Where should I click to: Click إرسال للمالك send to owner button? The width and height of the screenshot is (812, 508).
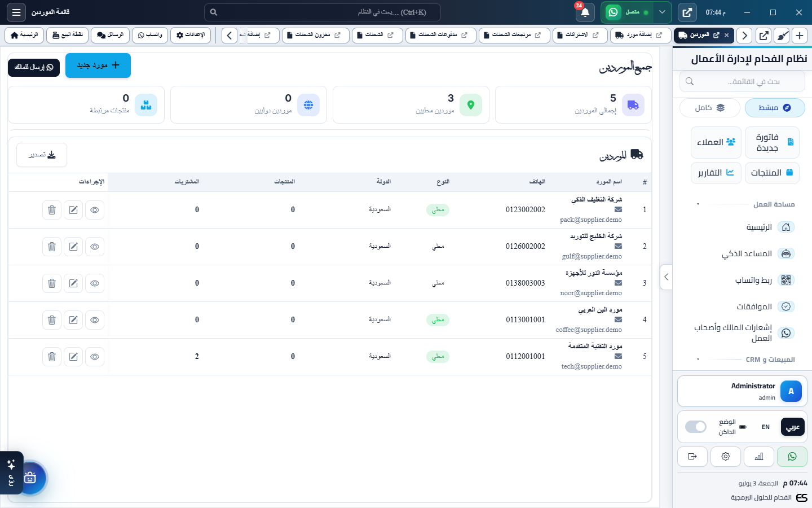[x=34, y=67]
